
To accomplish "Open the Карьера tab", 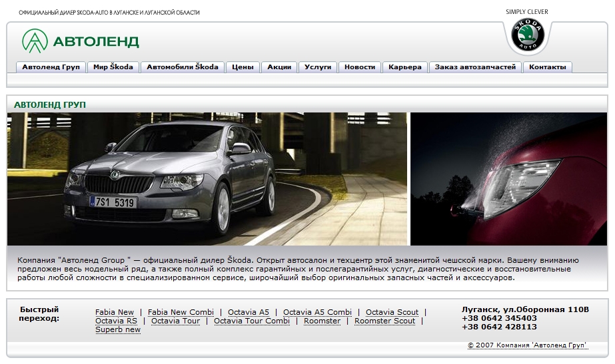I will (405, 67).
